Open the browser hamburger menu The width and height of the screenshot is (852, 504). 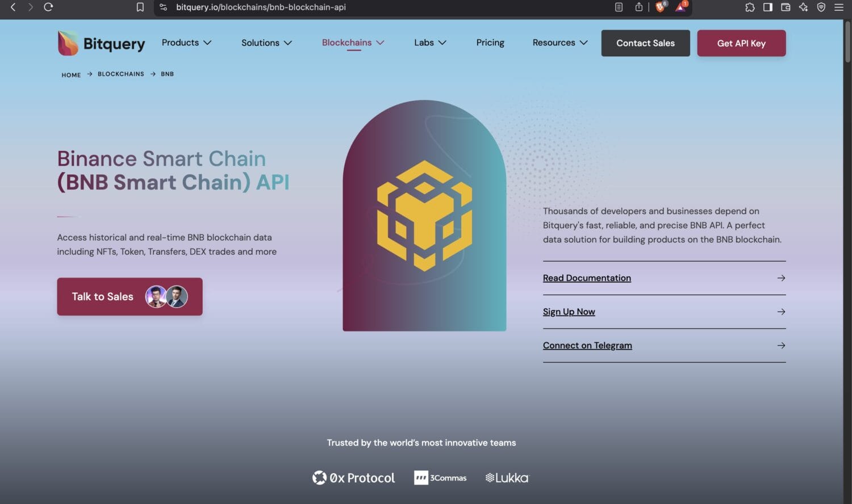point(838,7)
